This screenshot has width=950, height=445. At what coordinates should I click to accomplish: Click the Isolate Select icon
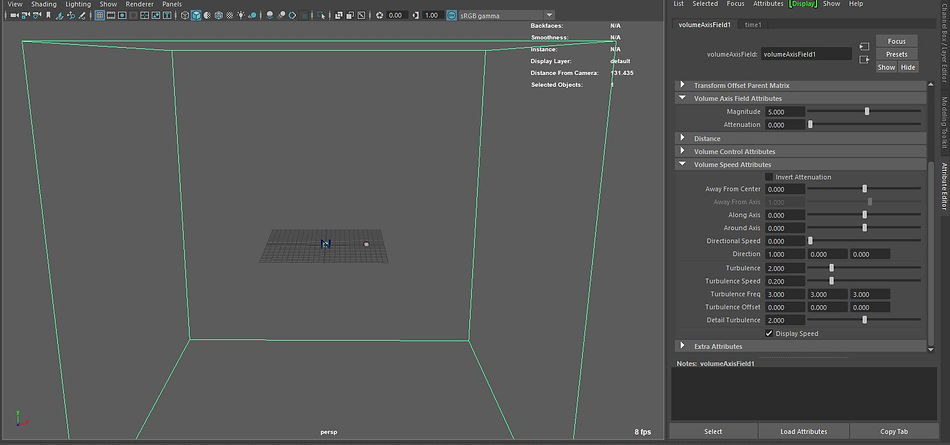tap(321, 15)
